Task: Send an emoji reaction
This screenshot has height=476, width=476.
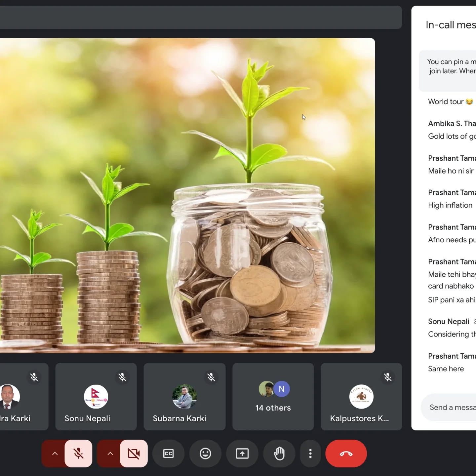Action: pyautogui.click(x=205, y=454)
